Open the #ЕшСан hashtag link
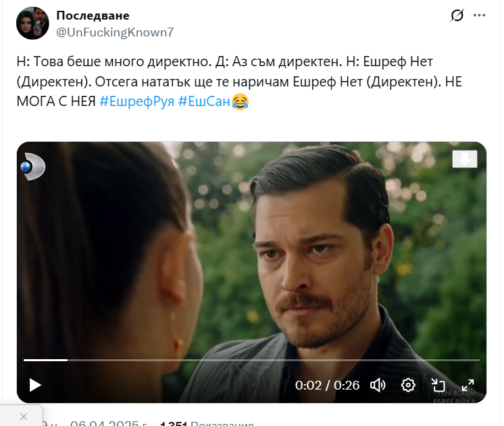Viewport: 504px width, 426px height. tap(204, 101)
